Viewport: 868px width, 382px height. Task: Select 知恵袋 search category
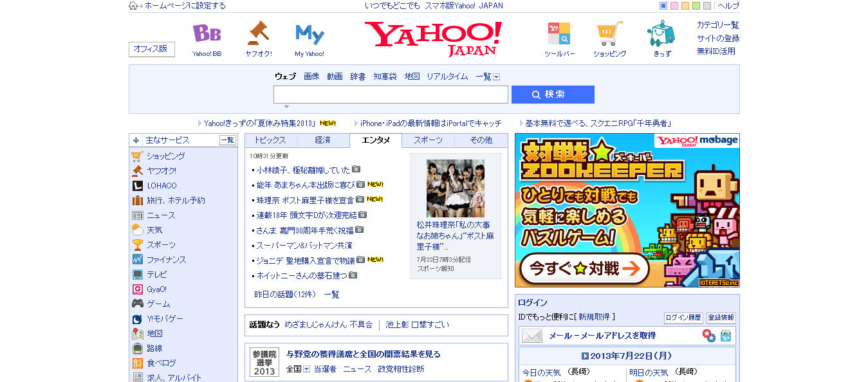pyautogui.click(x=385, y=77)
